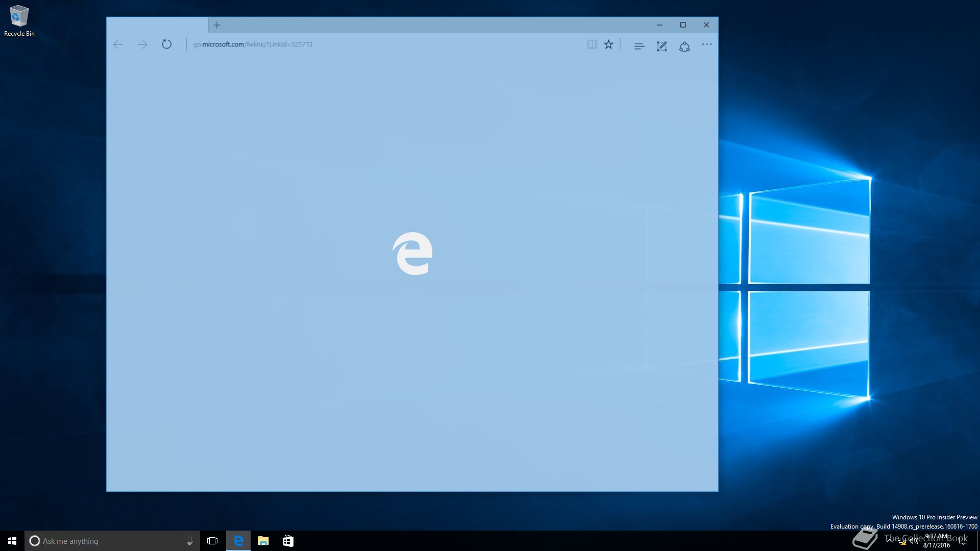This screenshot has height=551, width=980.
Task: Open a new tab with plus button
Action: coord(217,25)
